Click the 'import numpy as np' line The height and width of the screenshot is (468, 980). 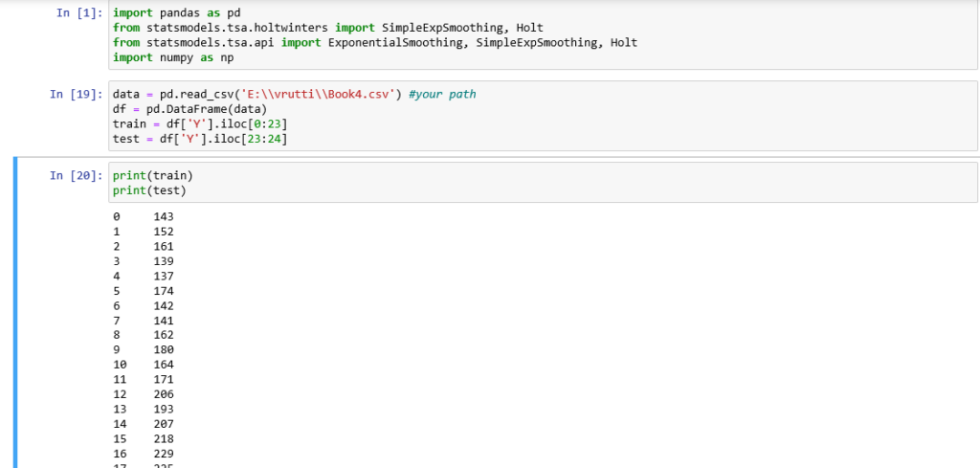tap(172, 57)
